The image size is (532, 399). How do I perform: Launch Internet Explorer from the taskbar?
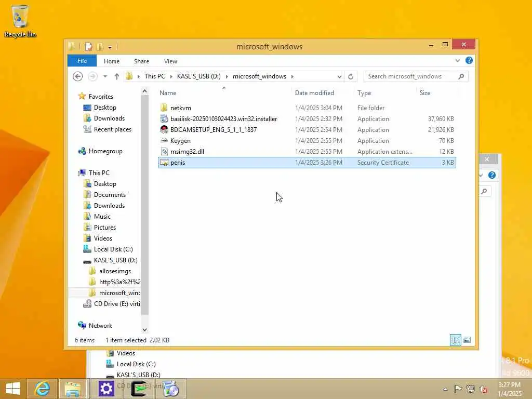(42, 389)
